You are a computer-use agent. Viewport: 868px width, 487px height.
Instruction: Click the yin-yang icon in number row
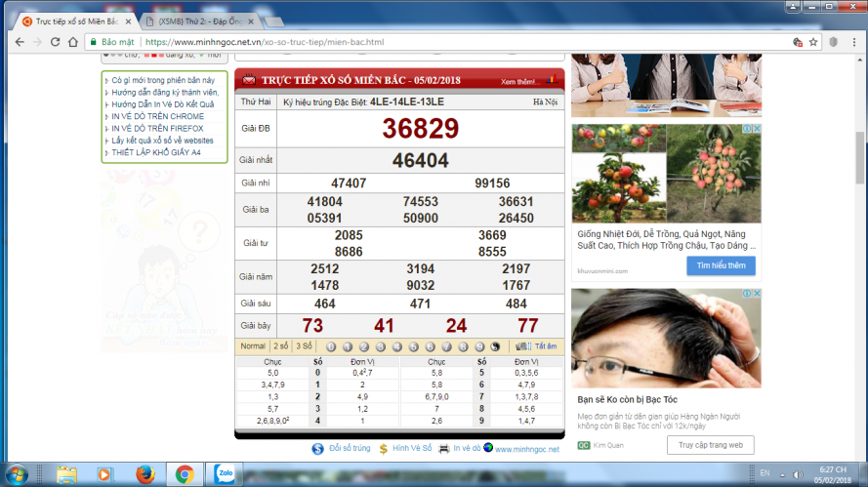tap(494, 346)
